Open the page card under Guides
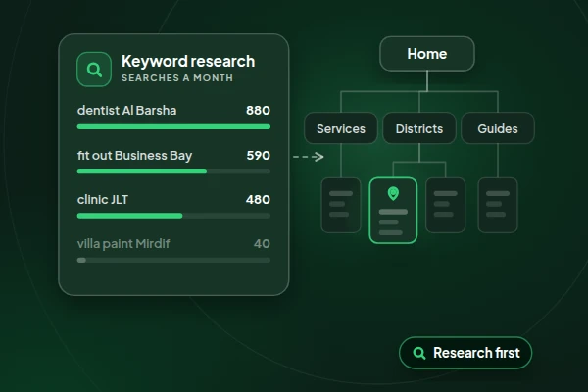 pos(498,205)
